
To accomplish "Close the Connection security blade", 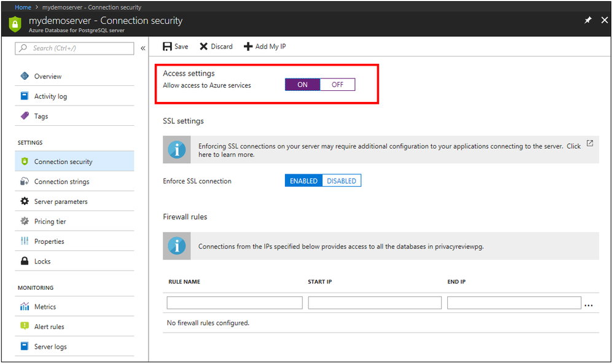I will pyautogui.click(x=604, y=20).
